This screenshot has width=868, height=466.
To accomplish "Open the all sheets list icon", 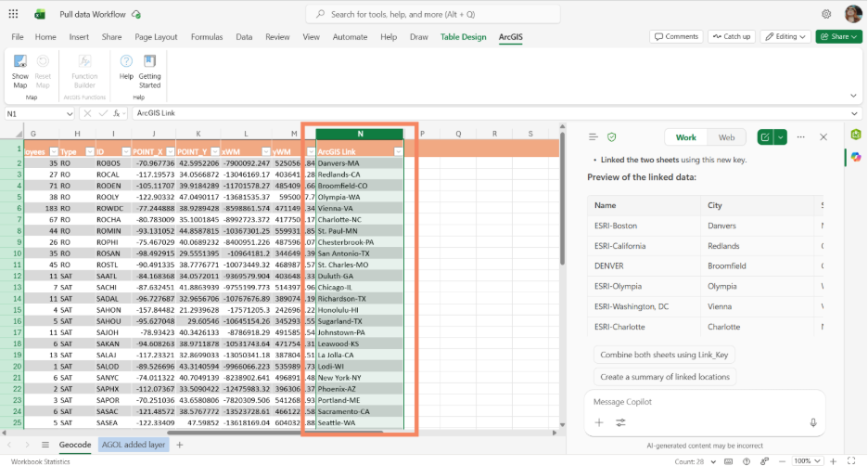I will coord(45,445).
